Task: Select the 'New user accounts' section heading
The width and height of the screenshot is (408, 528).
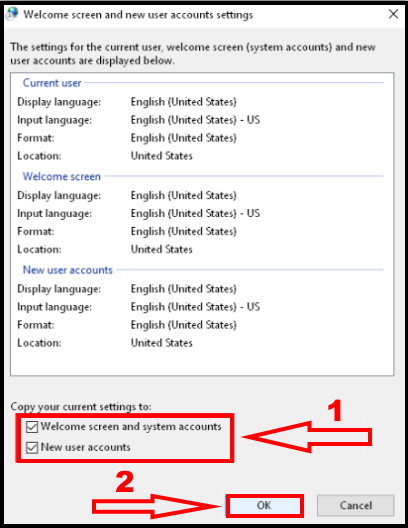Action: pos(67,270)
